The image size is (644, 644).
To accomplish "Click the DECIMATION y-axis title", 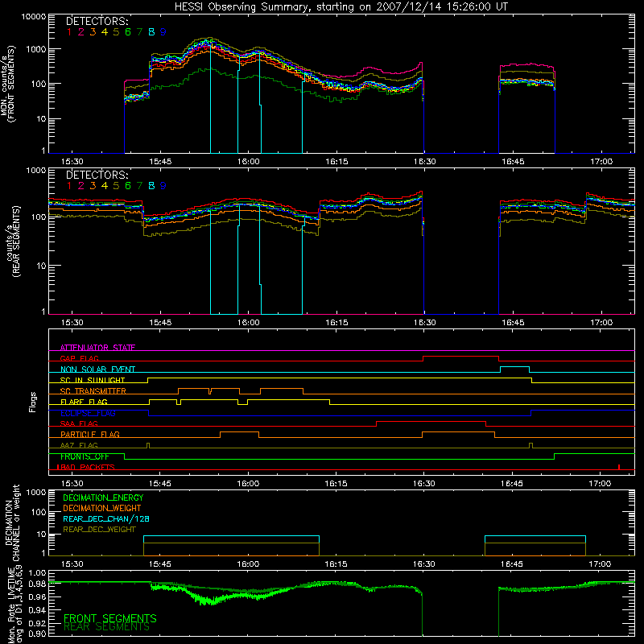I will click(x=8, y=522).
